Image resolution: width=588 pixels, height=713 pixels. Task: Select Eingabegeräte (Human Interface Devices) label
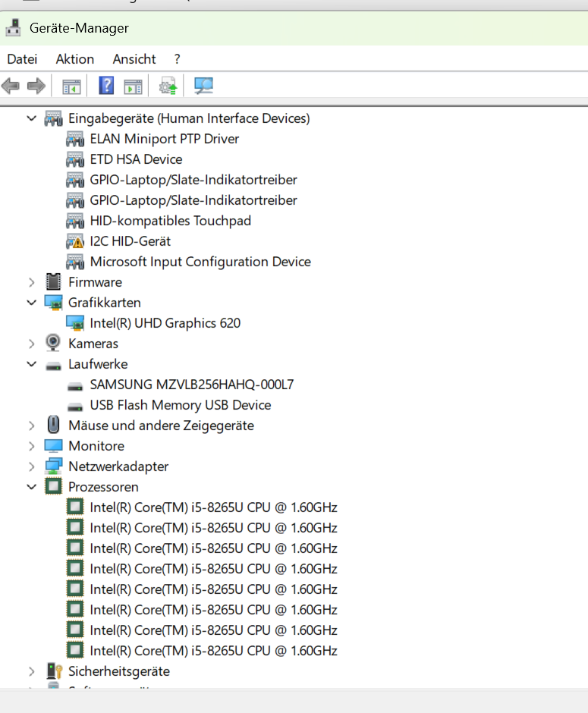[189, 118]
